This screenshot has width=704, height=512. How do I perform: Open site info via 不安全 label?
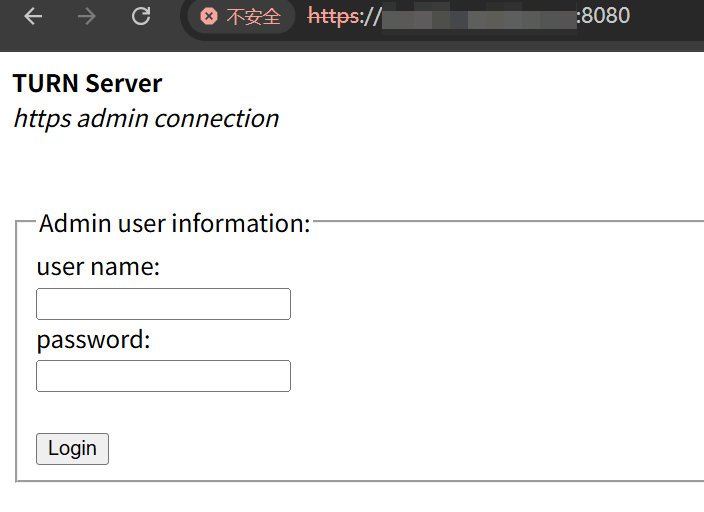pyautogui.click(x=253, y=17)
